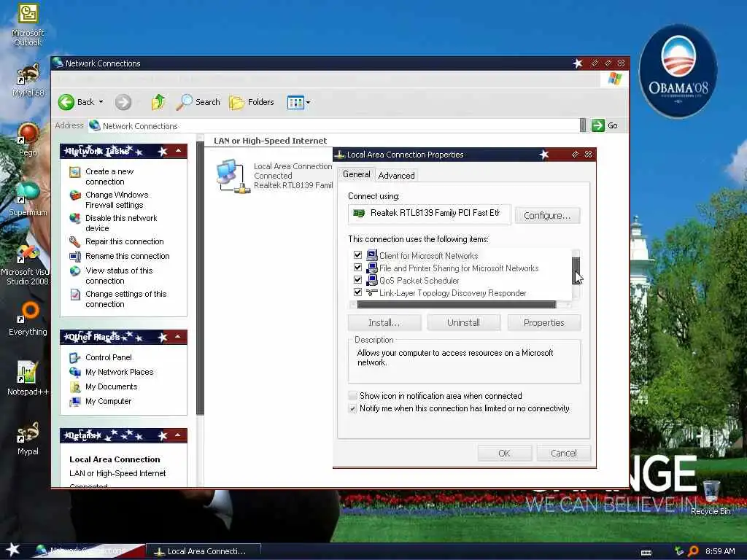Viewport: 747px width, 560px height.
Task: Collapse the Other Places panel
Action: 178,337
